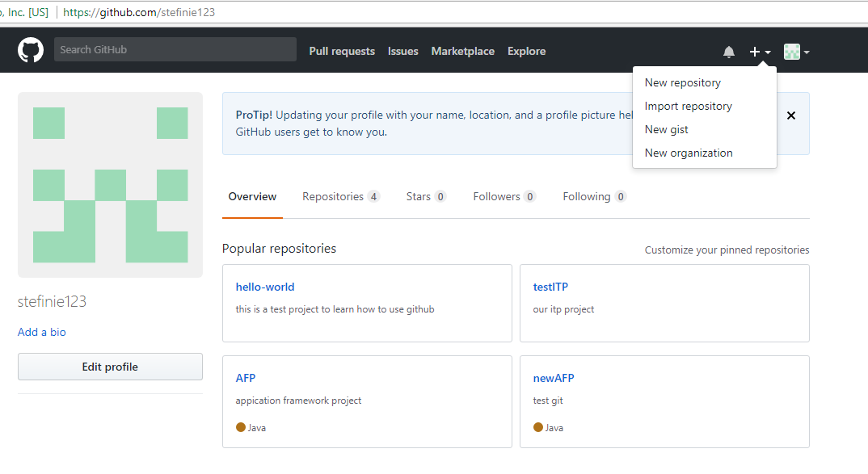The height and width of the screenshot is (474, 868).
Task: Open the profile avatar menu
Action: click(x=791, y=52)
